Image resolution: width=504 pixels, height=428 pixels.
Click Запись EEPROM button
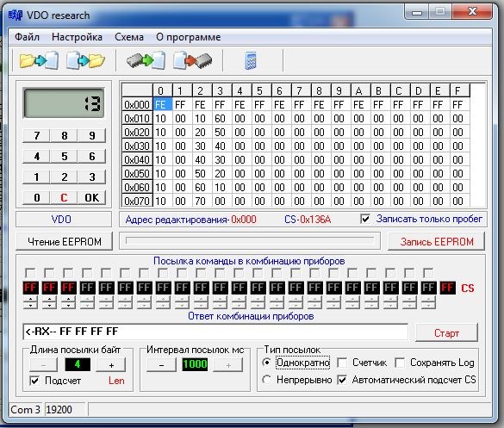point(437,241)
